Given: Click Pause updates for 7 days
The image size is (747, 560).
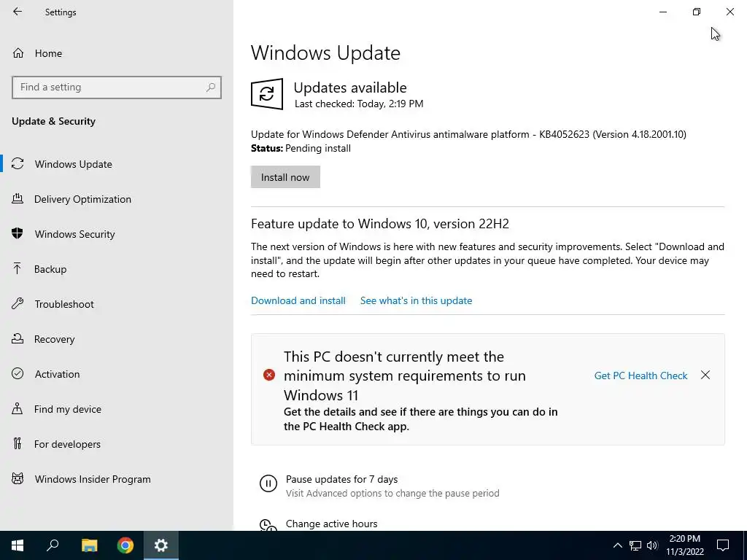Looking at the screenshot, I should [x=341, y=479].
